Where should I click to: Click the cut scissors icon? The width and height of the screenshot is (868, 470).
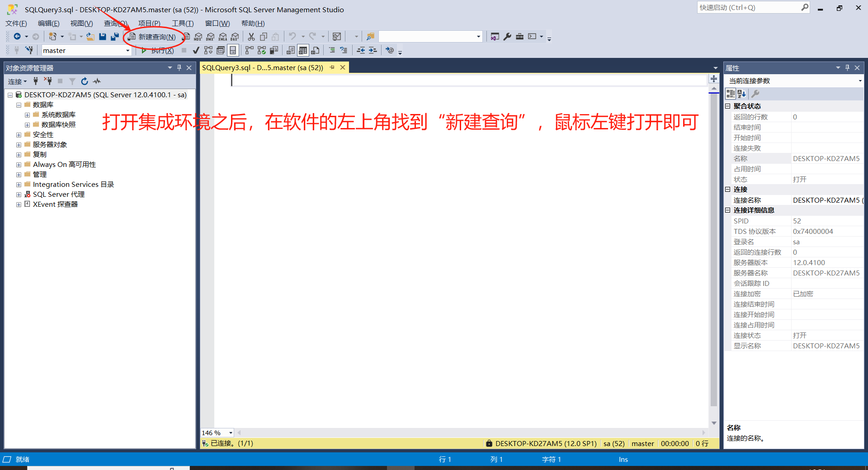251,37
